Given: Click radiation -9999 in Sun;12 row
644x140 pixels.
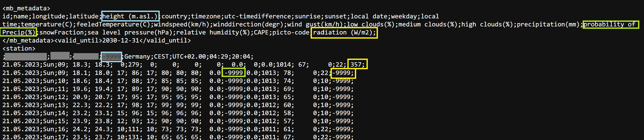Looking at the screenshot, I should point(341,97).
